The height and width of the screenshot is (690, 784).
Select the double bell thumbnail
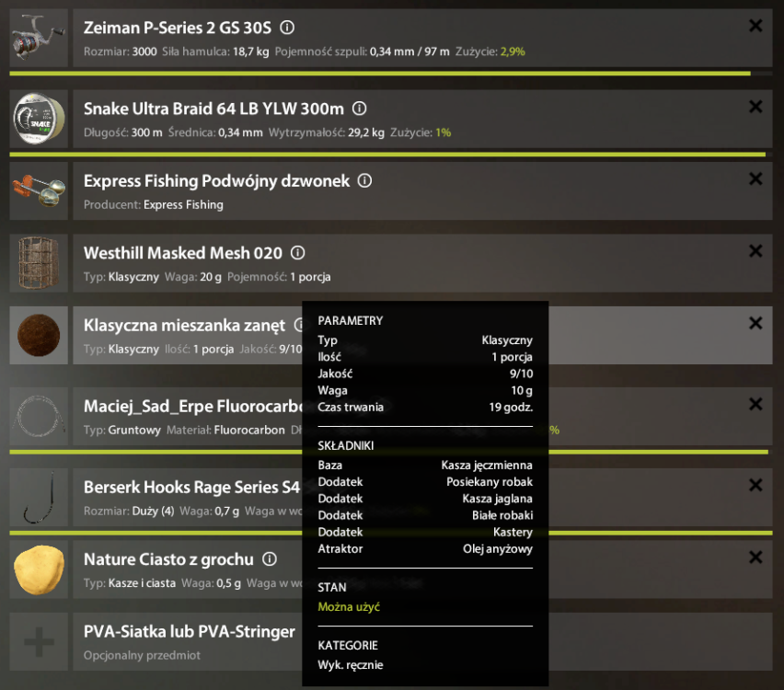[39, 191]
